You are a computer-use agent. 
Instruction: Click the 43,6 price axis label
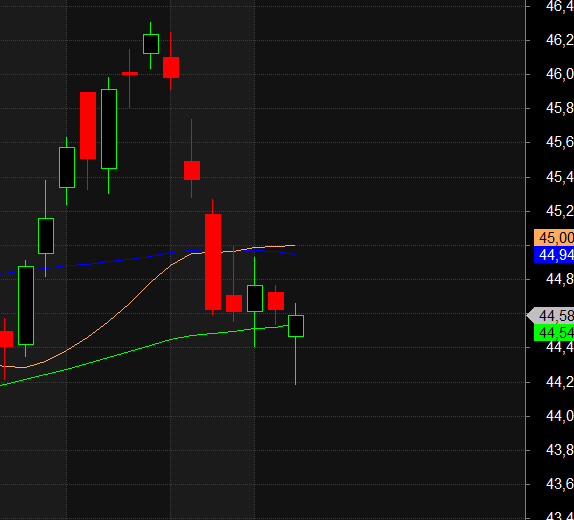click(559, 484)
